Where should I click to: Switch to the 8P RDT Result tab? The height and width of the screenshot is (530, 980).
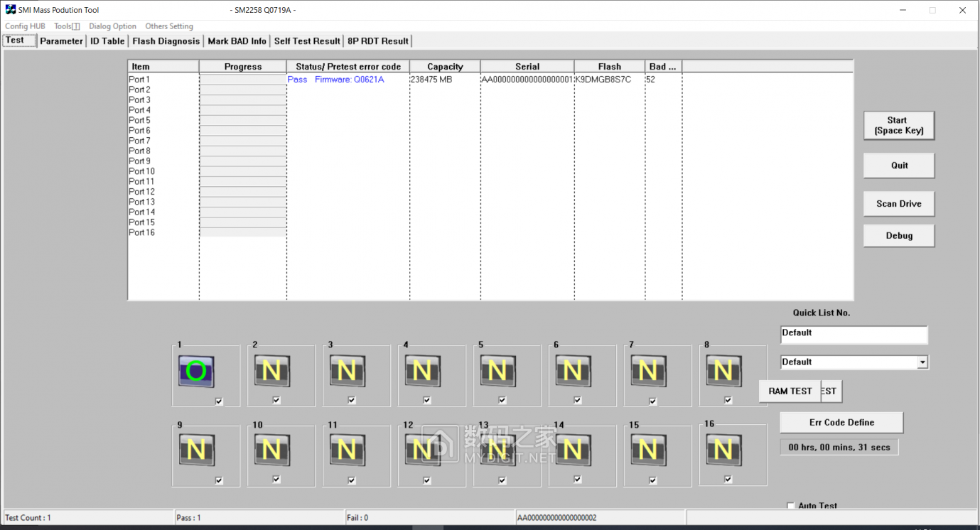pos(378,41)
